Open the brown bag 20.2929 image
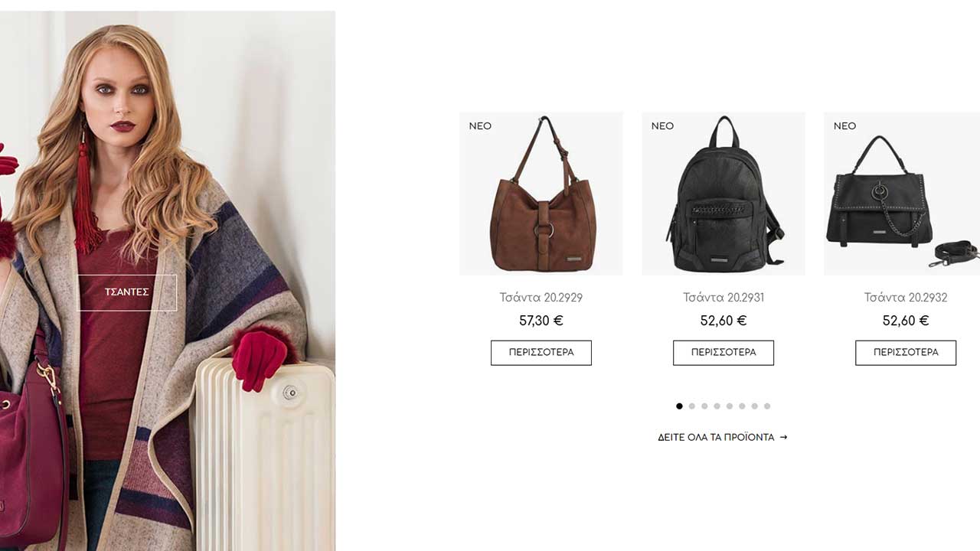The width and height of the screenshot is (980, 551). (x=541, y=194)
